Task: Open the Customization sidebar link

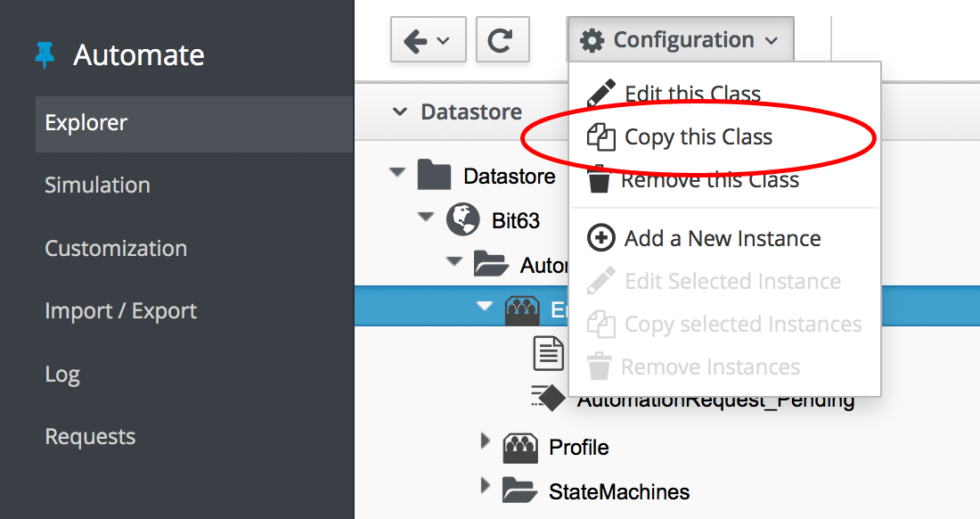Action: pyautogui.click(x=116, y=249)
